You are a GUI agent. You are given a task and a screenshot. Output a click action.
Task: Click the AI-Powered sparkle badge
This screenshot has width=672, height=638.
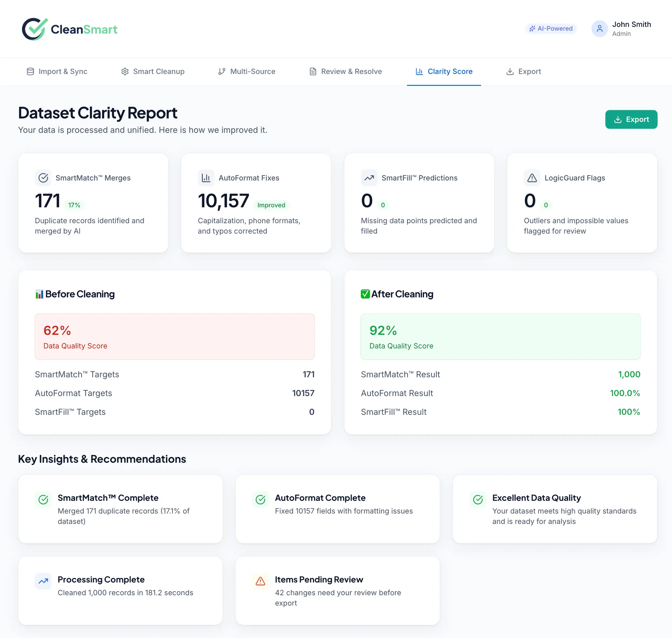[x=551, y=29]
